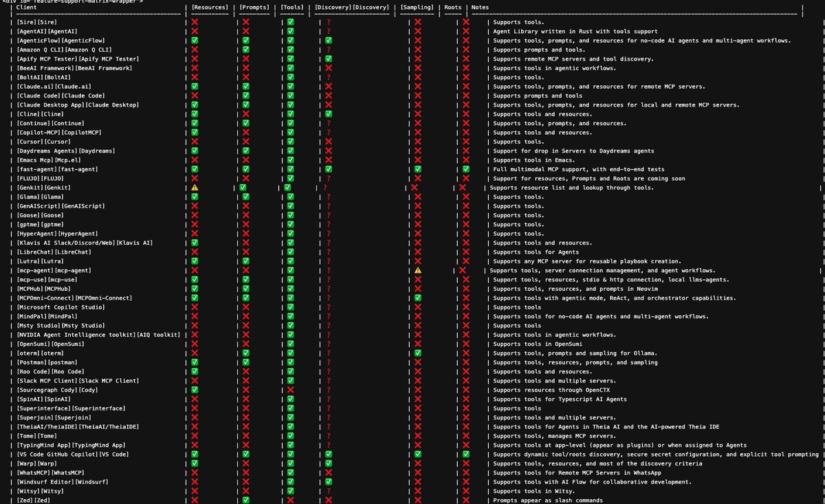Click the Discovery checkmark in the Warp row
Viewport: 825px width, 504px height.
tap(329, 463)
